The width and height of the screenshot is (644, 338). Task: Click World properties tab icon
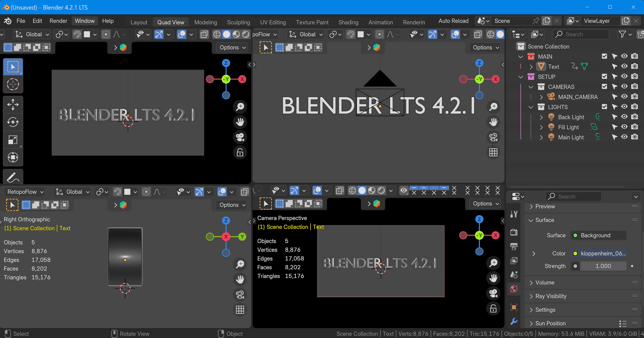[x=514, y=289]
